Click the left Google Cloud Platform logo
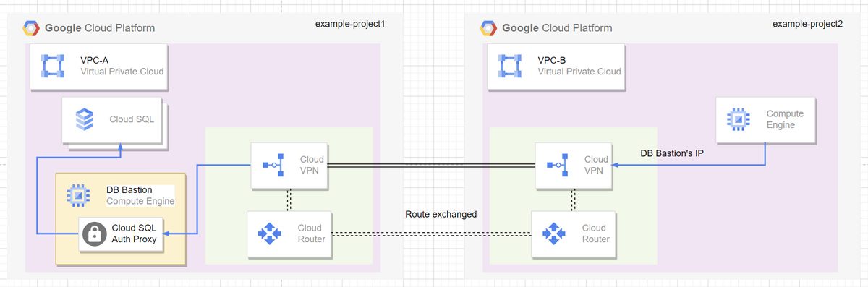Image resolution: width=868 pixels, height=287 pixels. [x=31, y=28]
